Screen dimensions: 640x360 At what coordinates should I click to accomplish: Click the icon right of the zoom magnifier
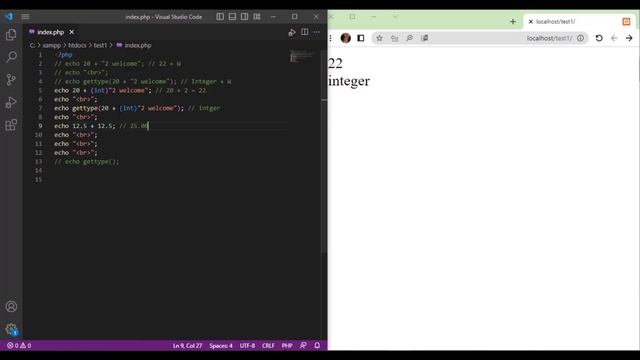pos(424,38)
